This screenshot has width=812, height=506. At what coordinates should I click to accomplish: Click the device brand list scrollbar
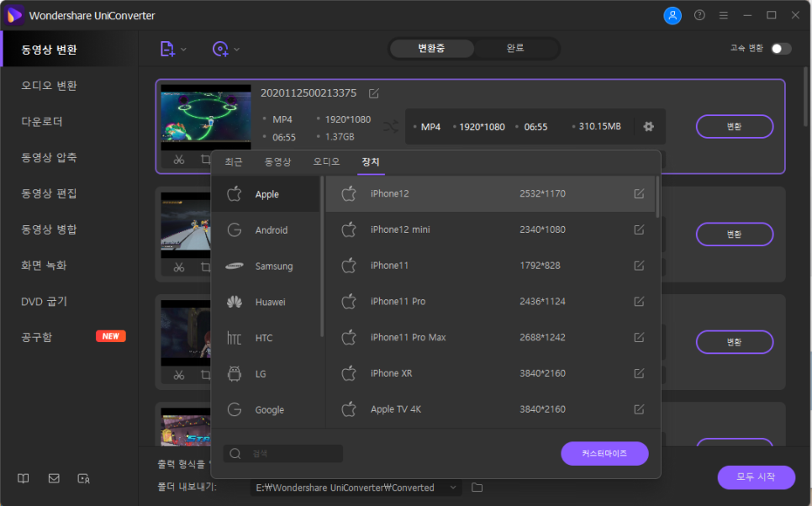(322, 257)
